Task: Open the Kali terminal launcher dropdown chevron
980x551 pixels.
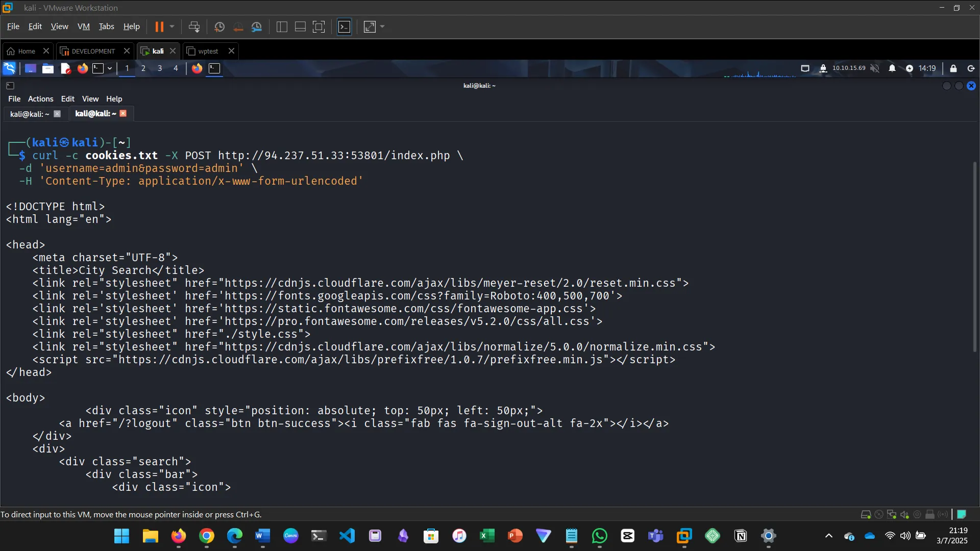Action: [110, 68]
